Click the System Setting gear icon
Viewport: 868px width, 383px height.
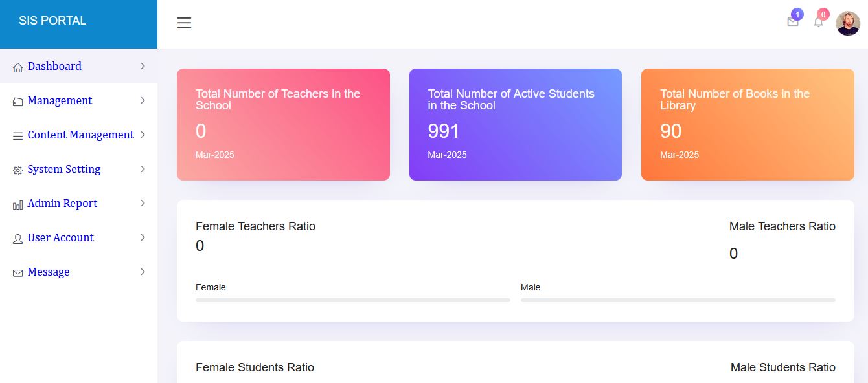(17, 170)
